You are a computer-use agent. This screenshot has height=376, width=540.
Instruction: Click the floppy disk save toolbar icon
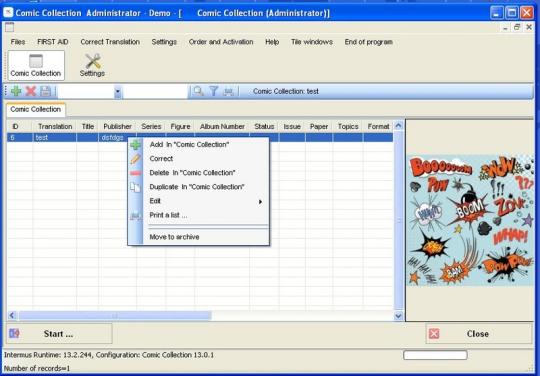[x=45, y=91]
